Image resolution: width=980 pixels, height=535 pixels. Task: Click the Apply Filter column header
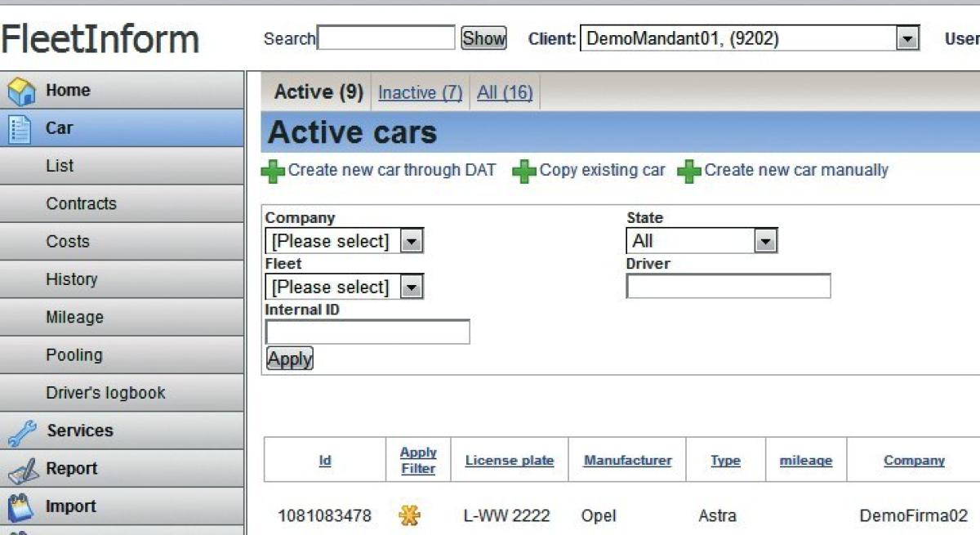coord(418,461)
